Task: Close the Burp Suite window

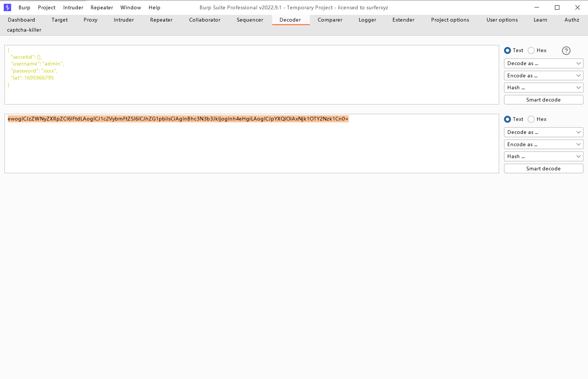Action: click(x=578, y=7)
